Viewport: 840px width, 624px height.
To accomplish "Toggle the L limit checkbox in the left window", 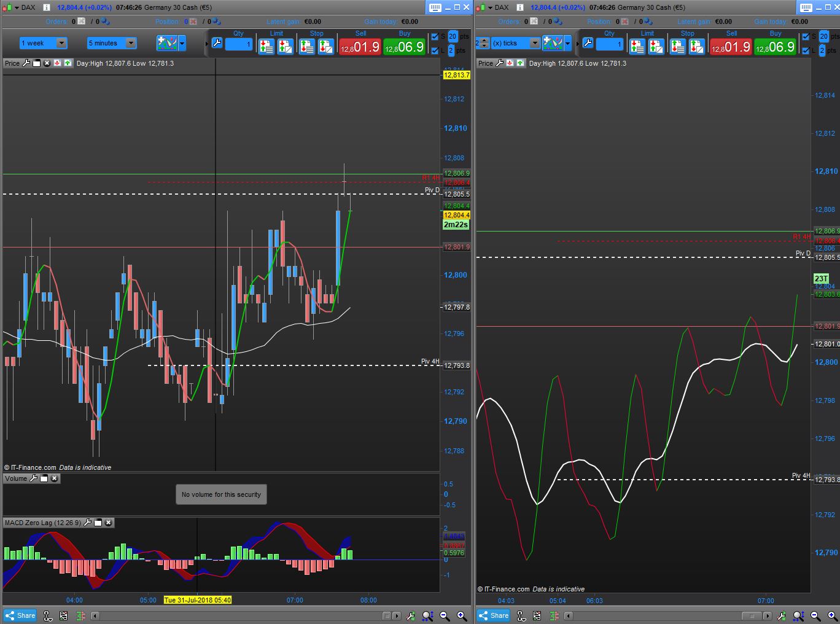I will (x=435, y=50).
